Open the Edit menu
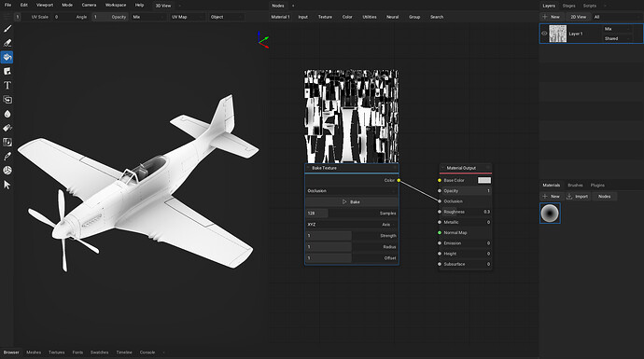The image size is (644, 359). click(24, 5)
